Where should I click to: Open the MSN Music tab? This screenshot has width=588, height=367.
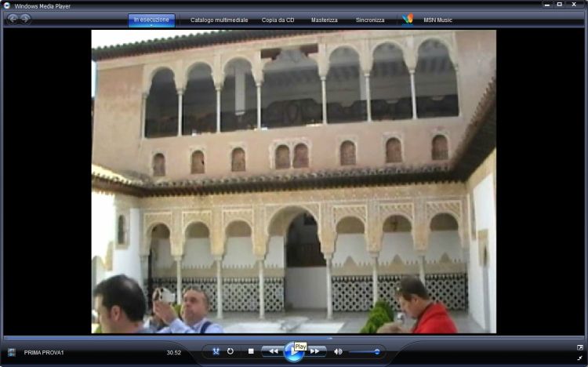437,20
